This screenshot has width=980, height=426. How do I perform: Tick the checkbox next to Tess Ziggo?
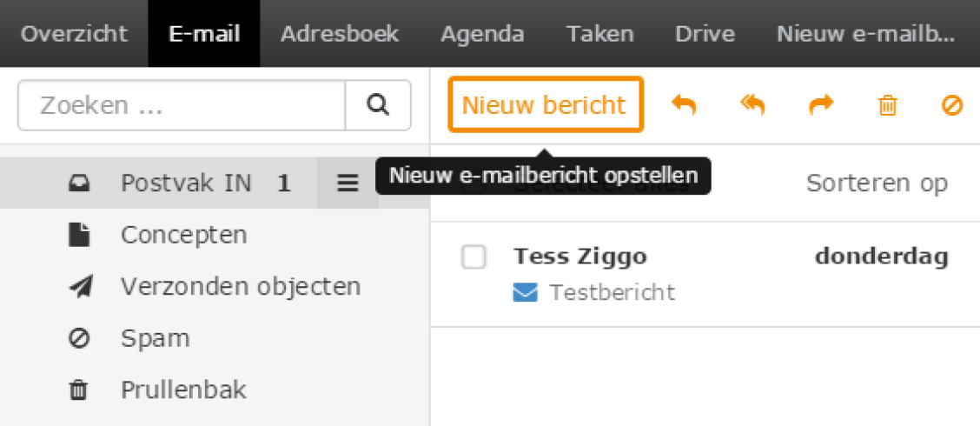pyautogui.click(x=473, y=257)
